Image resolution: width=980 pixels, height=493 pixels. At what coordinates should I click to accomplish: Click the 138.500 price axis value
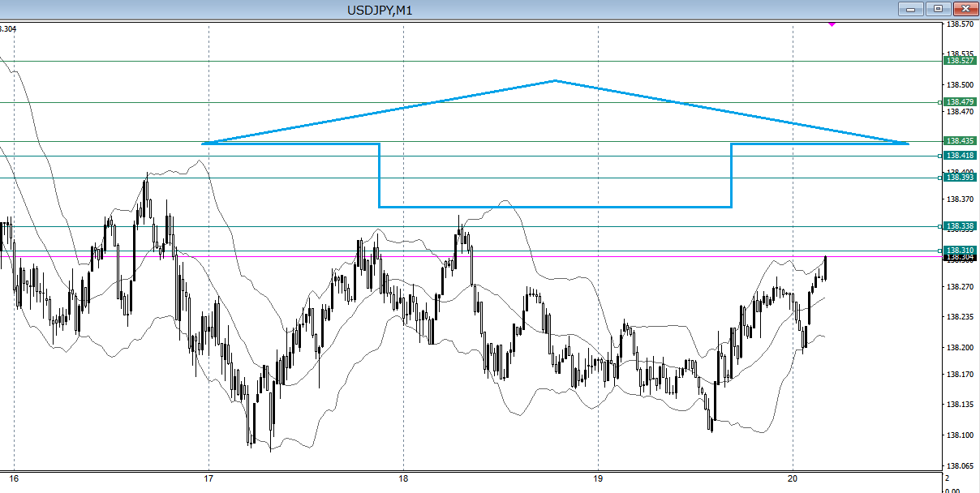(961, 85)
